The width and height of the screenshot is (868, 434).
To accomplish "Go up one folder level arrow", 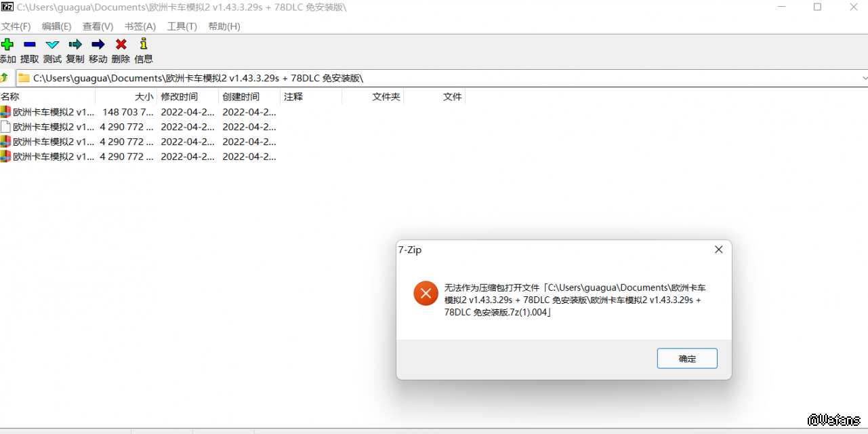I will click(5, 78).
